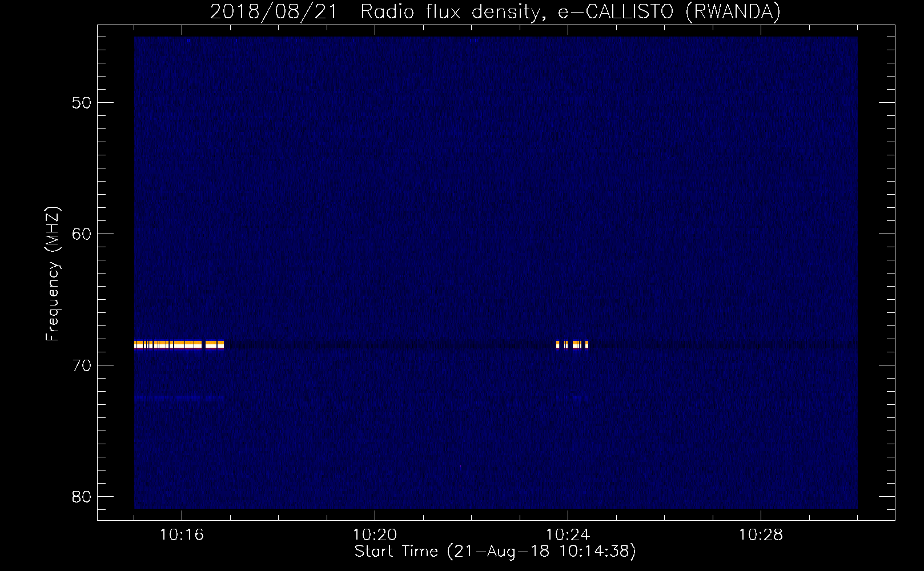The image size is (924, 571).
Task: Click the 2018/08/21 date in the title
Action: click(274, 11)
